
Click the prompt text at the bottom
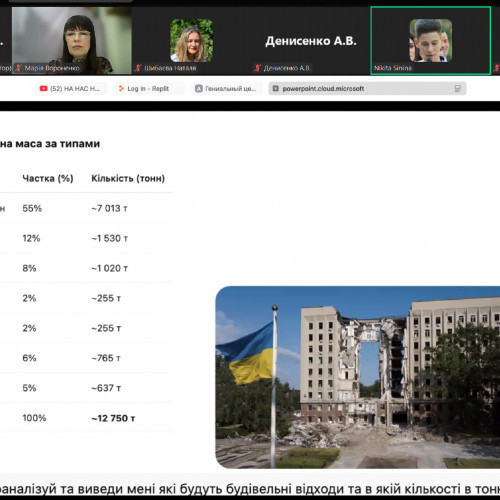[x=250, y=489]
